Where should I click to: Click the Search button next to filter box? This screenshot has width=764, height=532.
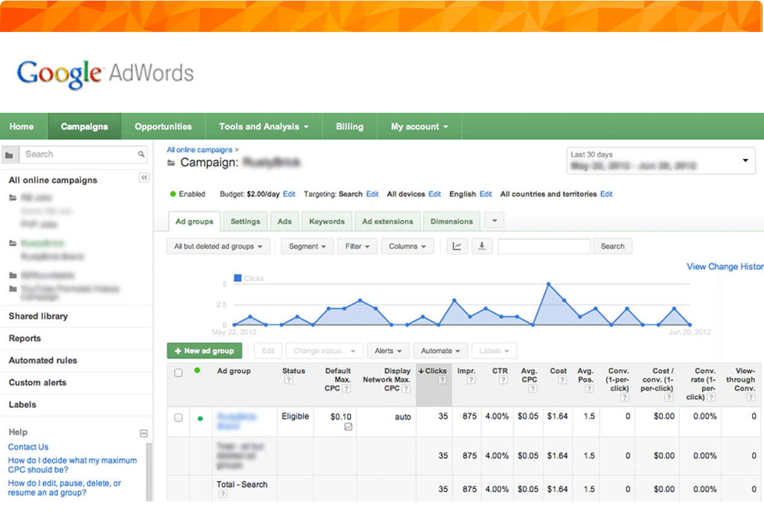click(x=613, y=246)
